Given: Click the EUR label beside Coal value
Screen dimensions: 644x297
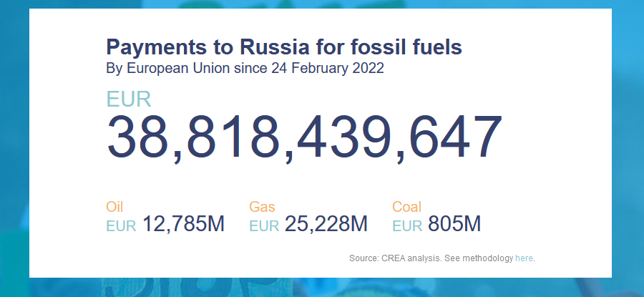Looking at the screenshot, I should click(x=407, y=226).
